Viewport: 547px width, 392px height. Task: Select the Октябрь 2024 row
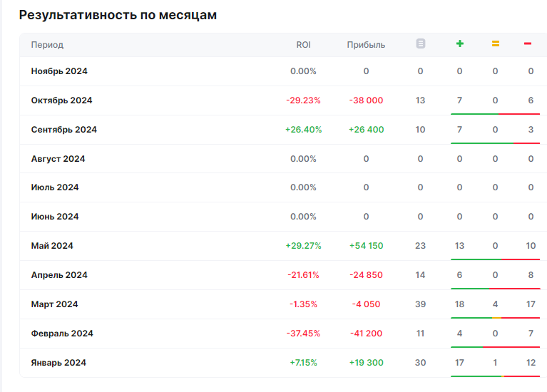point(61,100)
